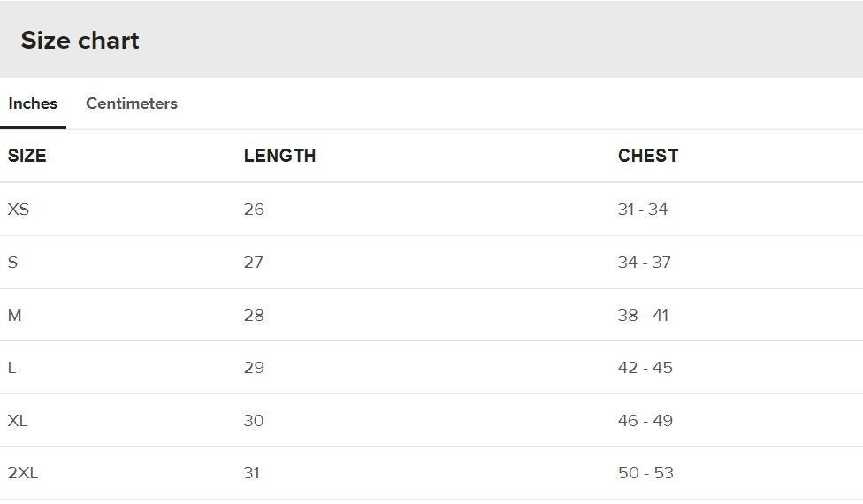Click the CHEST column header
863x504 pixels.
(647, 156)
